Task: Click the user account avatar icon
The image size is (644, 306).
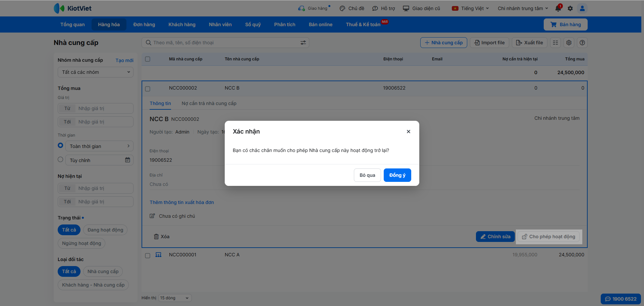Action: coord(582,8)
